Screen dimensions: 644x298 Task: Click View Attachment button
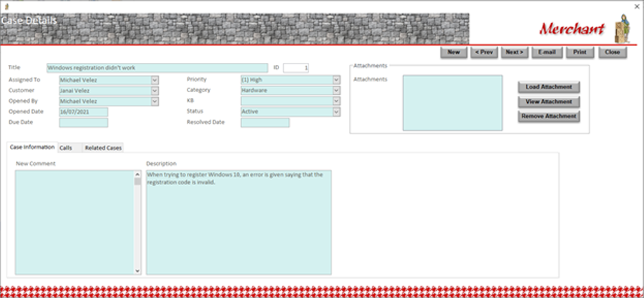pos(549,101)
